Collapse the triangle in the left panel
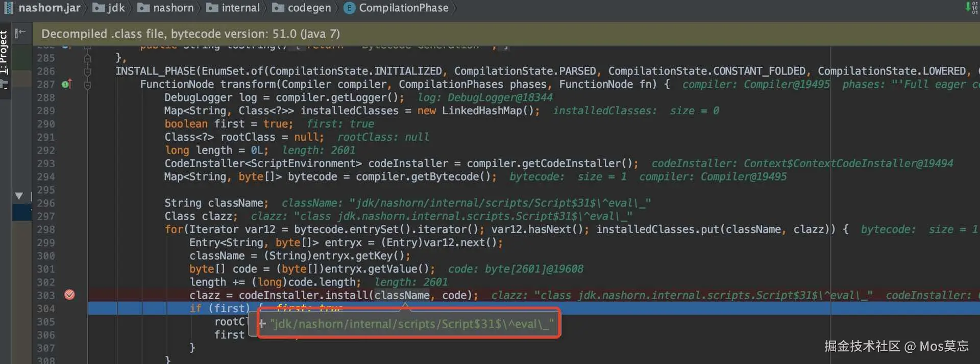This screenshot has height=364, width=980. 19,196
